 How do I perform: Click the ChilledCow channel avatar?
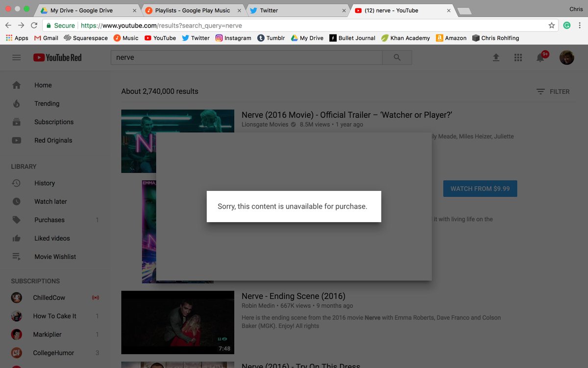coord(17,297)
